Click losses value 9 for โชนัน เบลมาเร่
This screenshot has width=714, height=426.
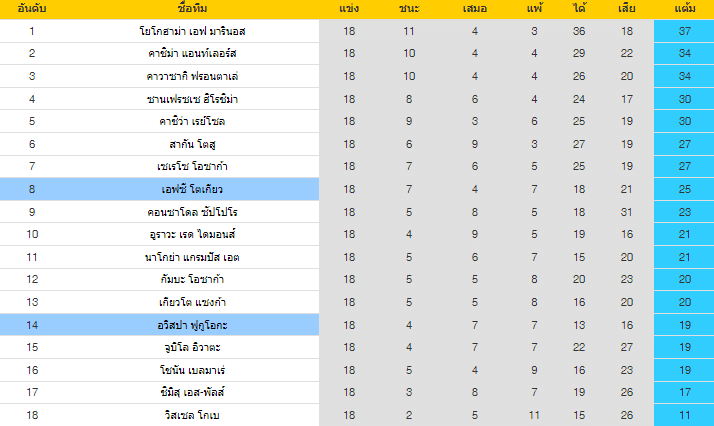coord(534,370)
